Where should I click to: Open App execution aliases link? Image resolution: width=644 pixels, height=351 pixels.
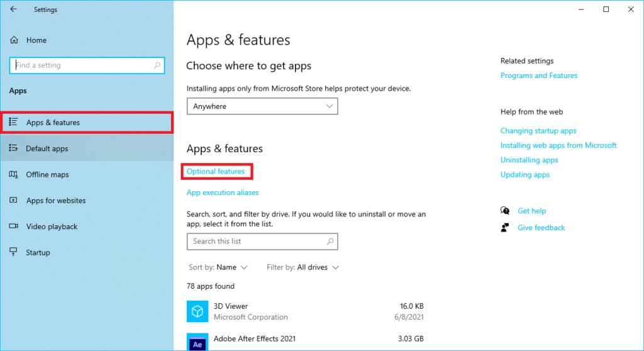click(223, 192)
